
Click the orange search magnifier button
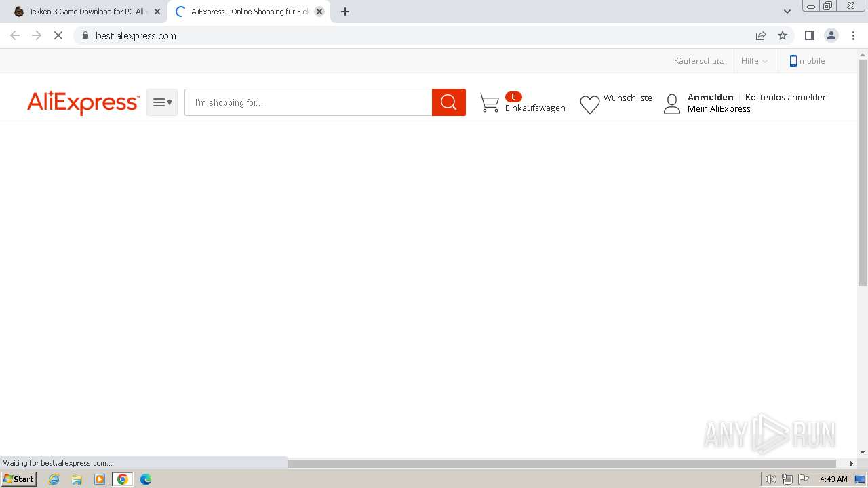pyautogui.click(x=449, y=102)
